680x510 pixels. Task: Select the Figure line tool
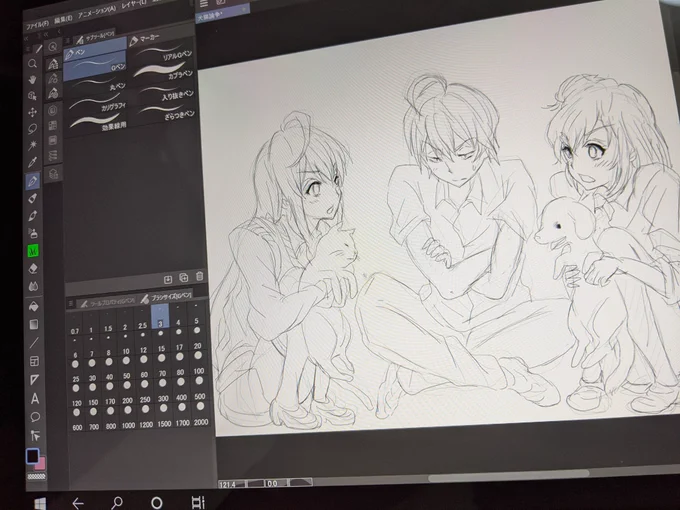coord(34,343)
